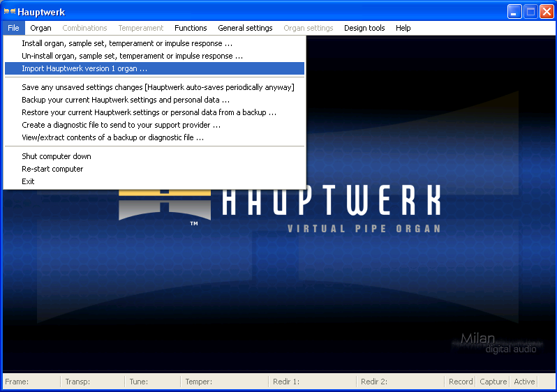Choose Save any unsaved settings changes
This screenshot has width=557, height=392.
coord(154,87)
